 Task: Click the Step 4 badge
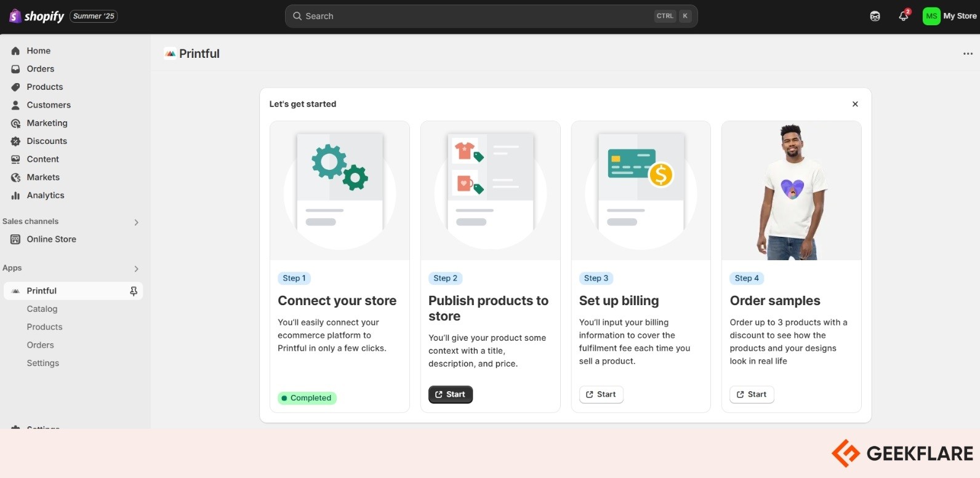(747, 278)
